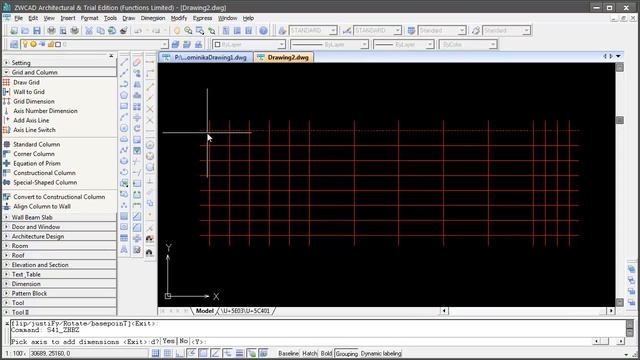Toggle Ortho mode in status bar
Viewport: 640px width, 360px height.
click(180, 353)
